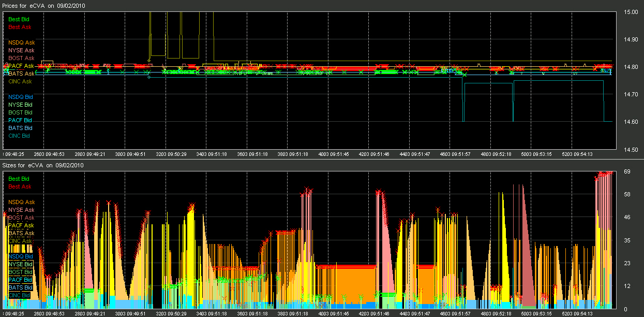
Task: Select 'Best Ask' in the Prices chart legend
Action: click(19, 26)
